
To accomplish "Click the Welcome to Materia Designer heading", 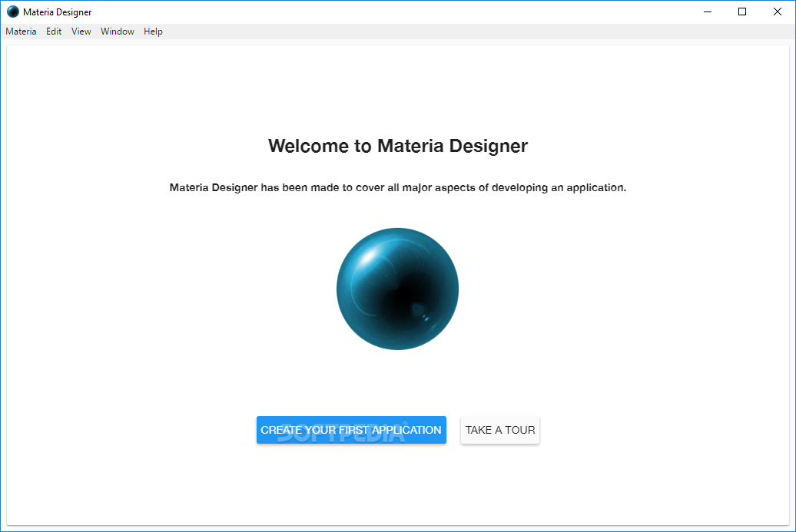I will (x=398, y=146).
